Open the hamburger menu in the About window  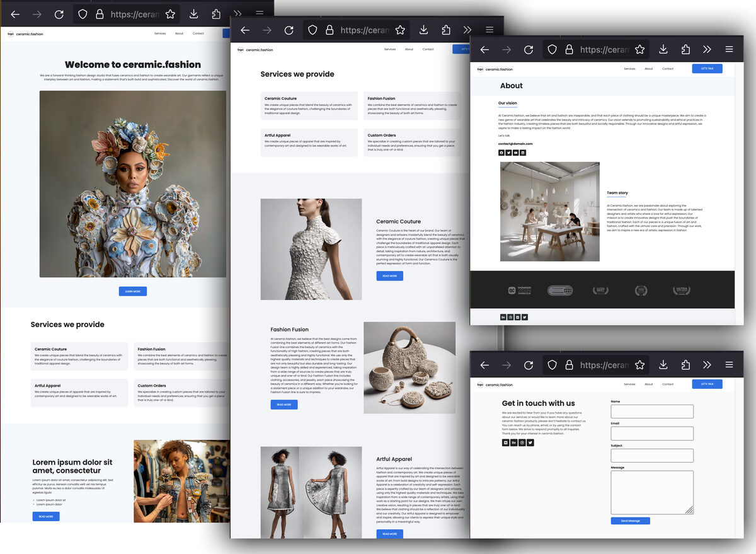point(729,49)
